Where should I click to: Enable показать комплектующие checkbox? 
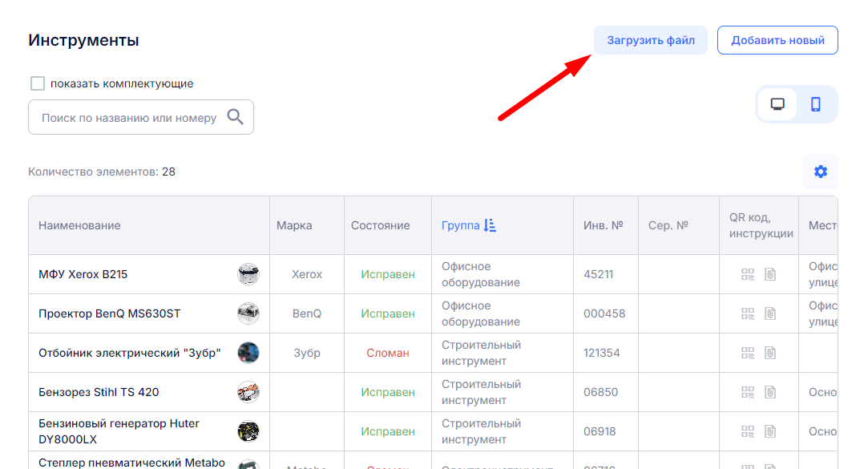point(38,83)
